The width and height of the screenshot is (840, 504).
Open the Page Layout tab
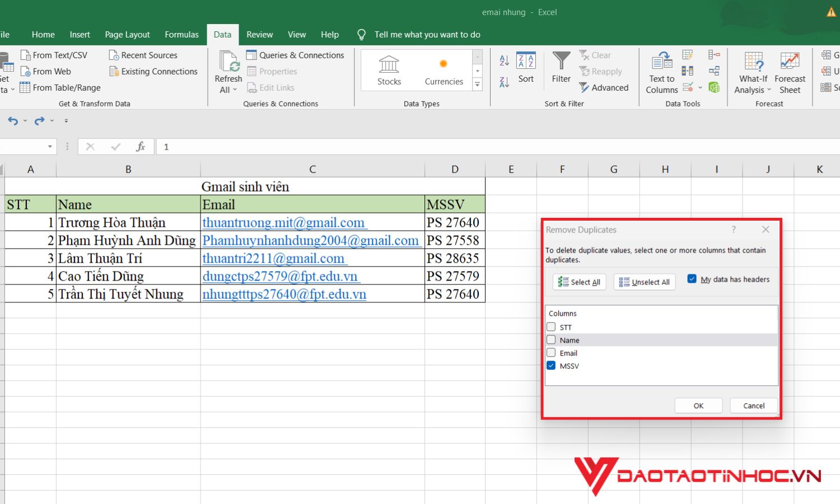pos(127,35)
